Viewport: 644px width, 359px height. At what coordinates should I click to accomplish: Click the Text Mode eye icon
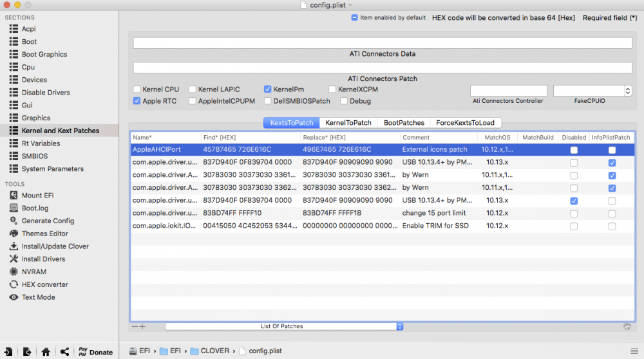[14, 297]
